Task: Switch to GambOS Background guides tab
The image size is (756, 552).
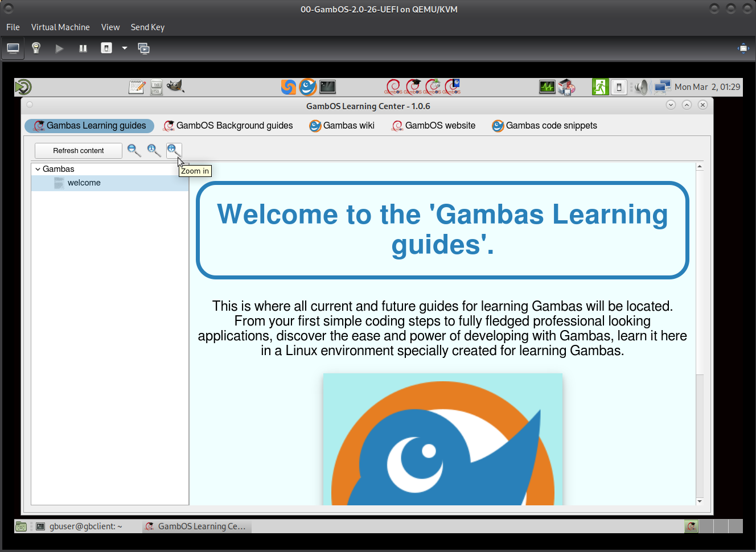Action: (x=228, y=126)
